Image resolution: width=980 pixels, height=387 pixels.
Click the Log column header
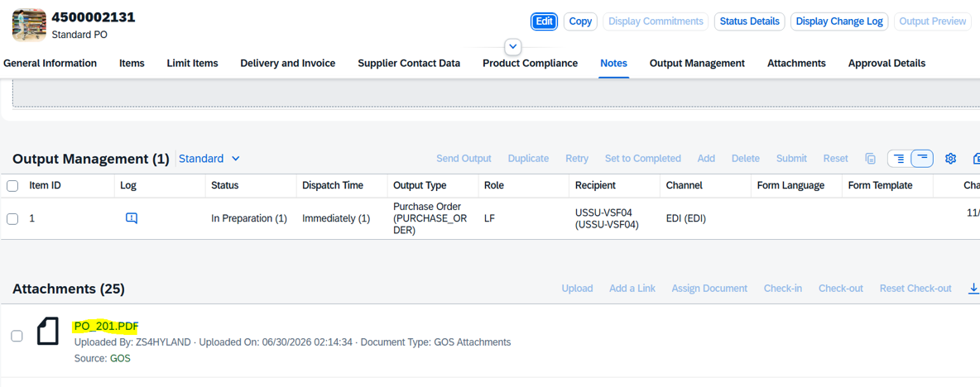tap(128, 185)
